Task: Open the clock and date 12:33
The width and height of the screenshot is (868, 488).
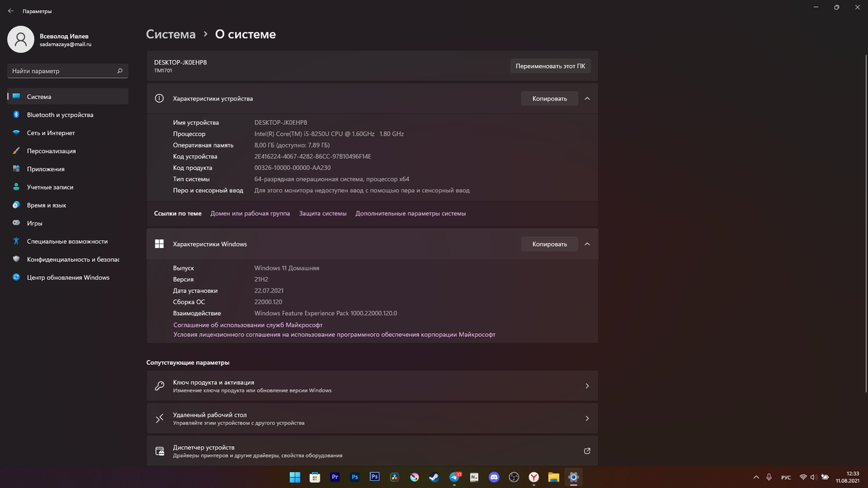Action: coord(847,477)
